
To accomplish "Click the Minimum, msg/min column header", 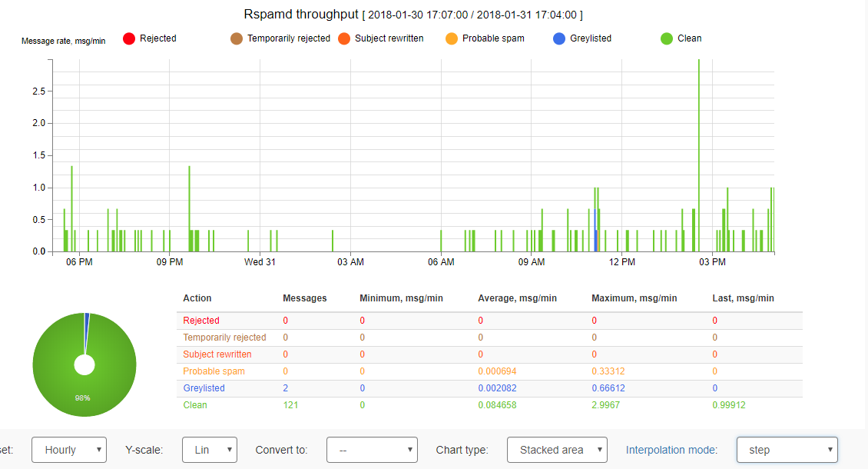I will pyautogui.click(x=401, y=298).
